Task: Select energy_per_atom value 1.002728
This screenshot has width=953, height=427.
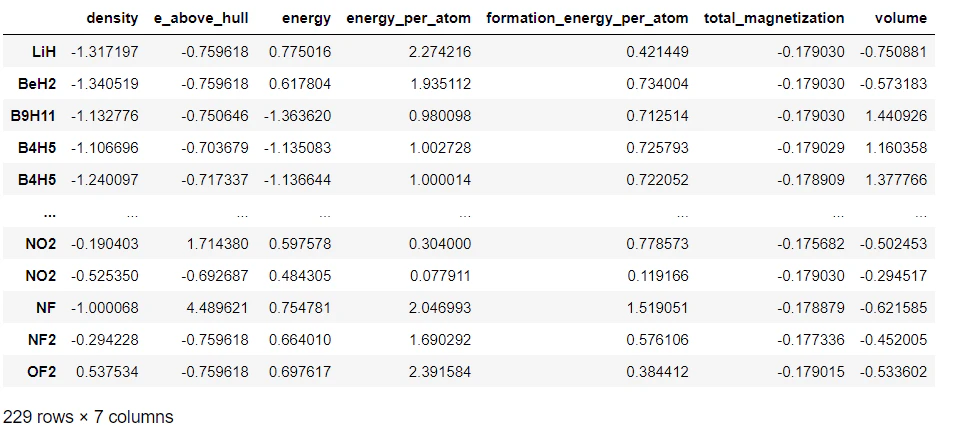Action: click(441, 148)
